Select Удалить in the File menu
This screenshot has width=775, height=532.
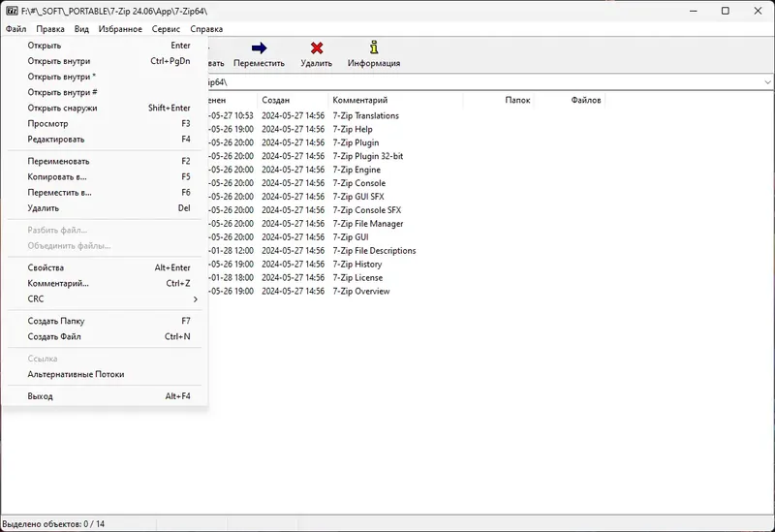[105, 208]
